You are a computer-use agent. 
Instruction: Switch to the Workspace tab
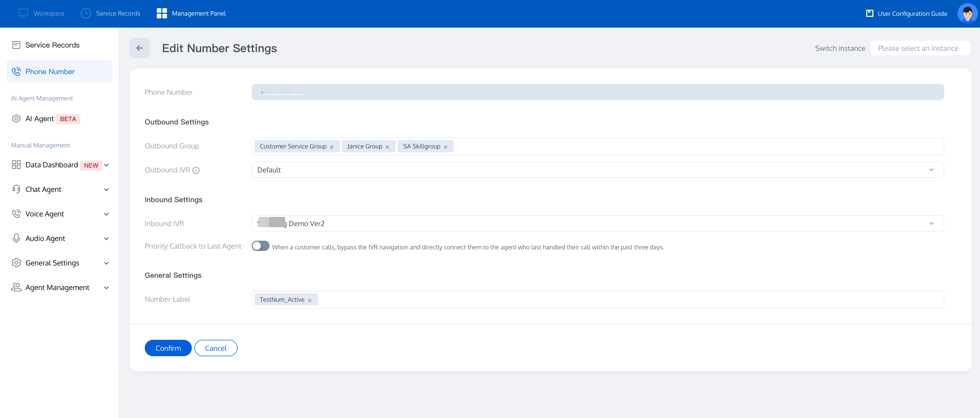click(x=42, y=13)
